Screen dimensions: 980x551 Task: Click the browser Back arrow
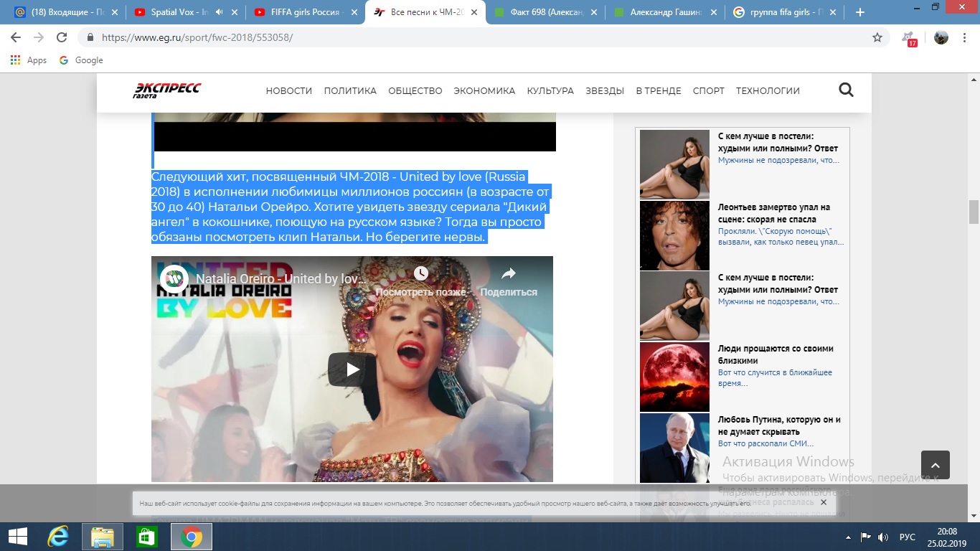[x=16, y=37]
